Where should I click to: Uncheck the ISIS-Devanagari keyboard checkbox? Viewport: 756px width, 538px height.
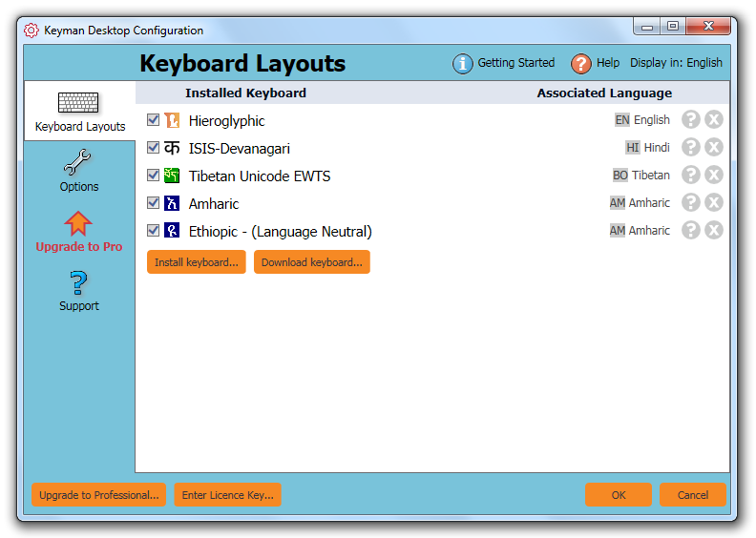point(154,147)
